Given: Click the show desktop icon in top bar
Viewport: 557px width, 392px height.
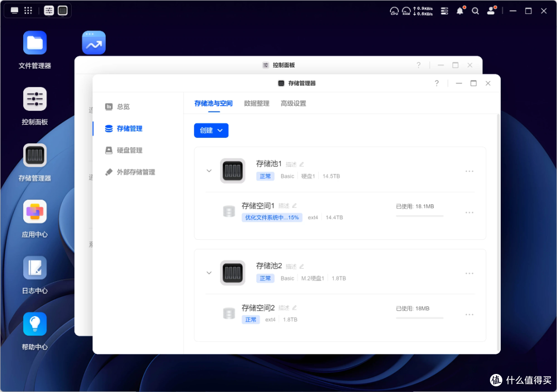Looking at the screenshot, I should click(x=14, y=10).
